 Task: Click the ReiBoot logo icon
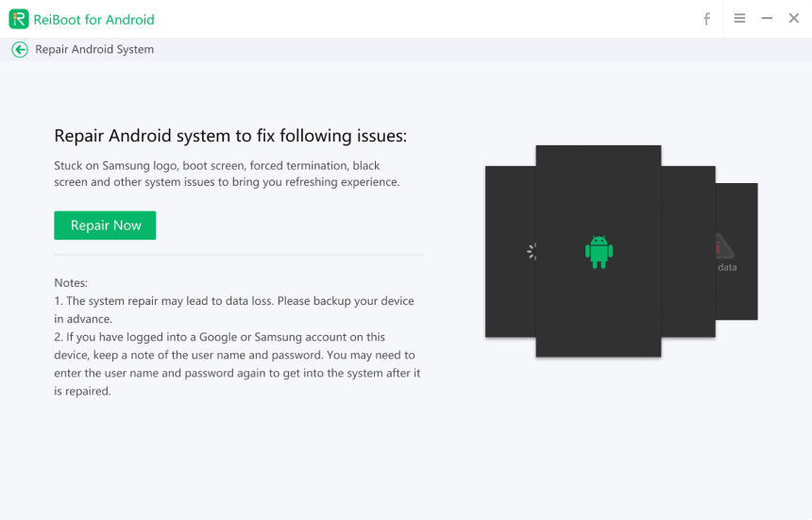[19, 19]
